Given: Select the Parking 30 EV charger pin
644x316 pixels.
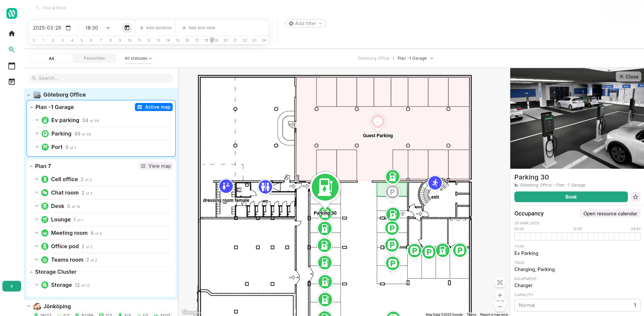Looking at the screenshot, I should tap(325, 188).
